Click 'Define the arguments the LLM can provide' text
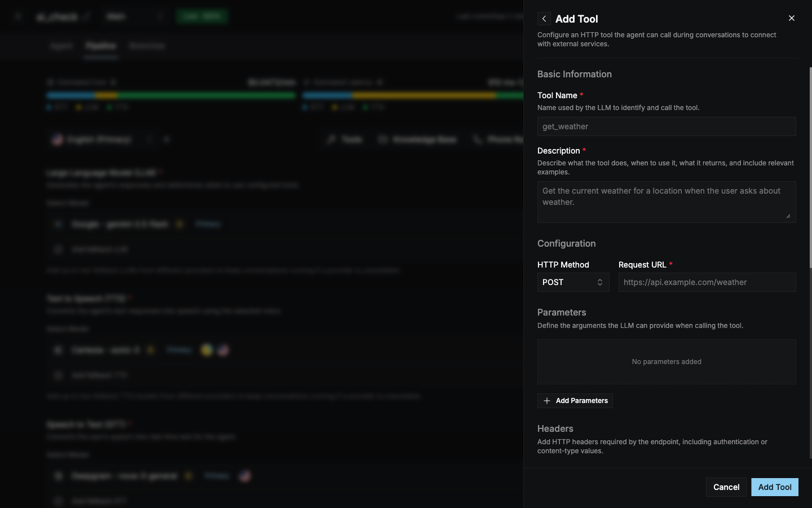The width and height of the screenshot is (812, 508). 641,326
